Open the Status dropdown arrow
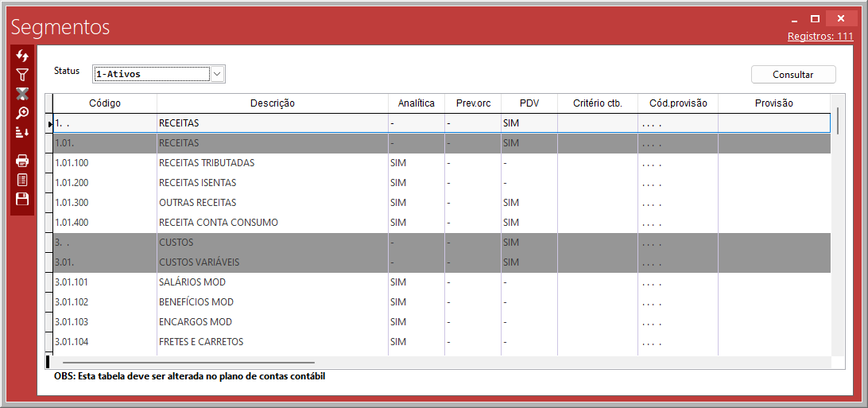The height and width of the screenshot is (408, 868). (x=218, y=74)
